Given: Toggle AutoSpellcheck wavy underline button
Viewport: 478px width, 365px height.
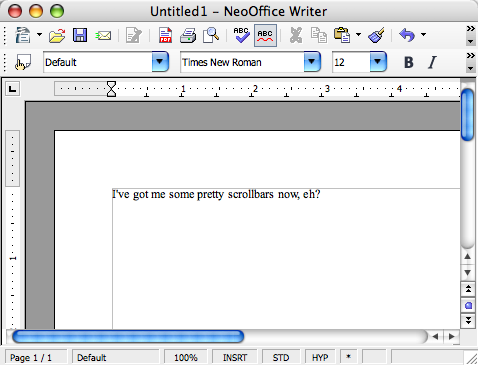Looking at the screenshot, I should (265, 35).
